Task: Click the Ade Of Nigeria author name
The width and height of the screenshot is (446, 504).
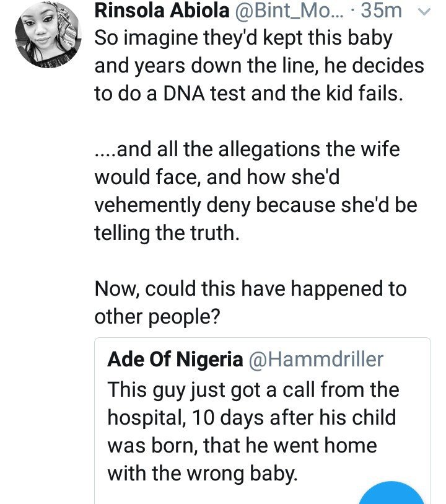Action: click(x=175, y=360)
